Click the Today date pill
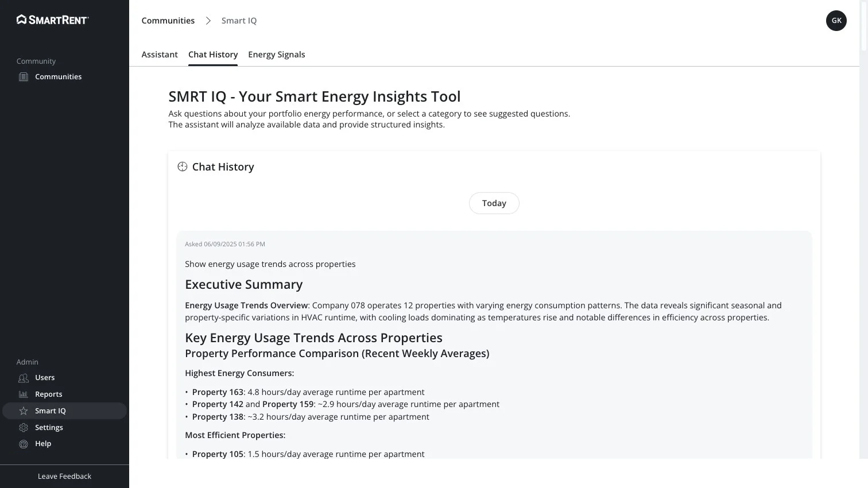868x488 pixels. (x=494, y=203)
